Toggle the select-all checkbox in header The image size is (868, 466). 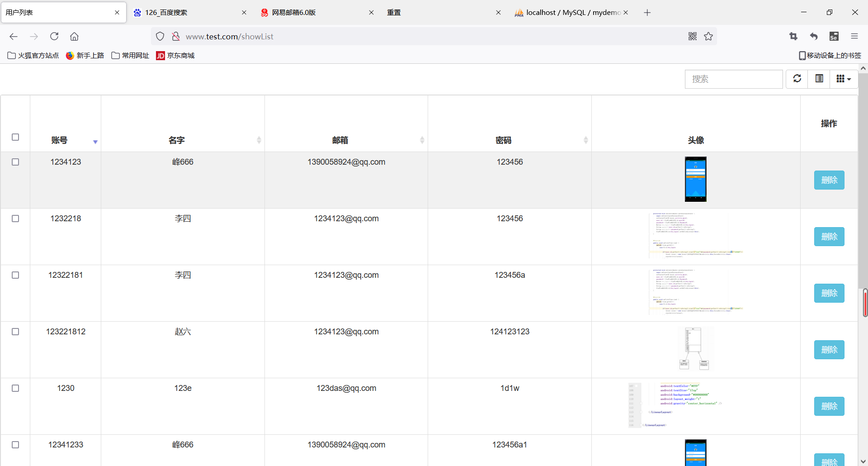click(x=15, y=137)
